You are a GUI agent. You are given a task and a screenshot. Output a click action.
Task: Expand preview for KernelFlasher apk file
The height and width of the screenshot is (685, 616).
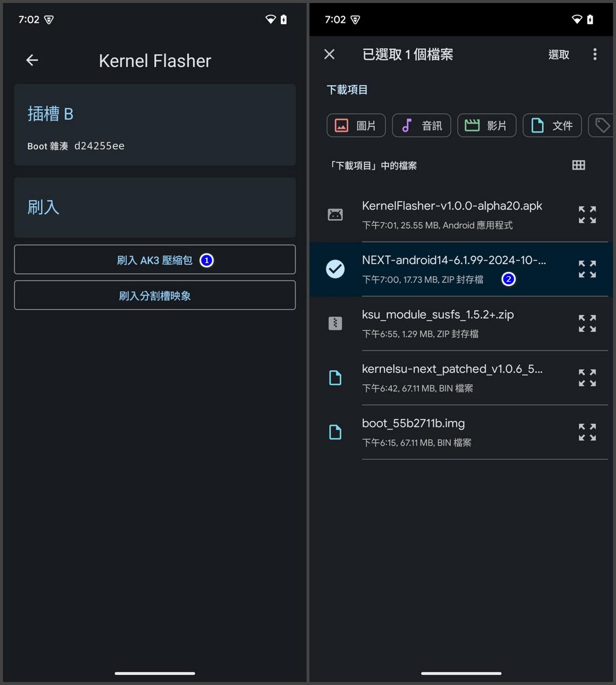click(587, 215)
